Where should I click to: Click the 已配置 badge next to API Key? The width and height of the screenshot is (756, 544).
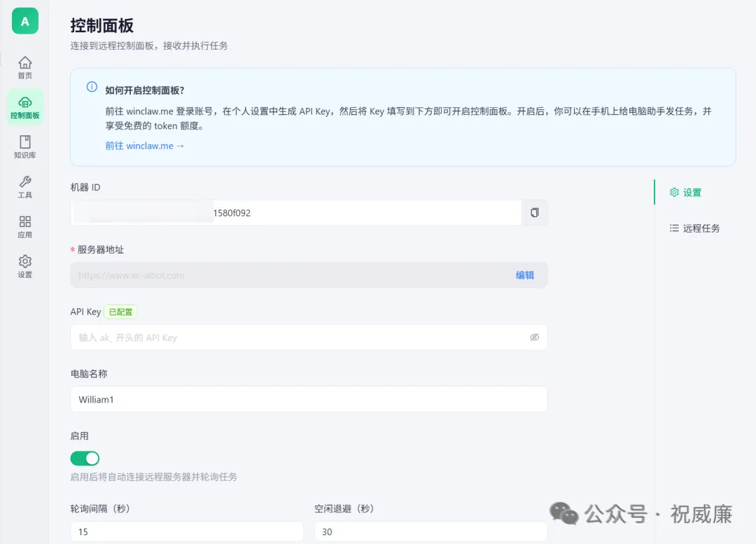120,312
